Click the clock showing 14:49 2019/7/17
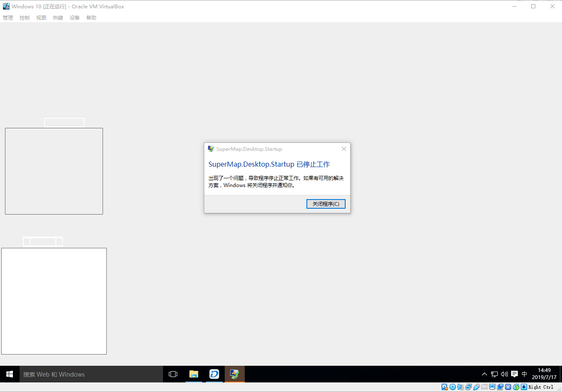The width and height of the screenshot is (562, 392). [544, 374]
